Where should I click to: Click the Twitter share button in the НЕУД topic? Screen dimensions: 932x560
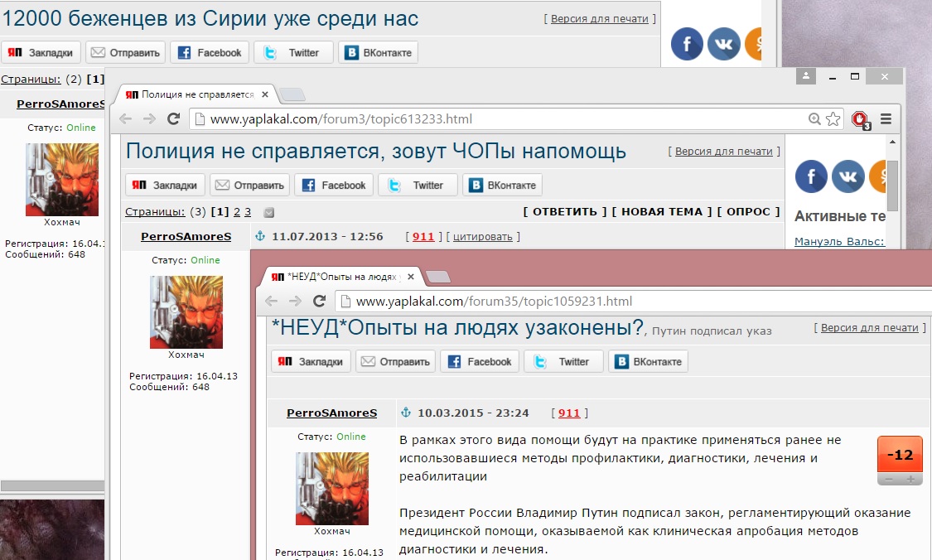click(x=563, y=362)
